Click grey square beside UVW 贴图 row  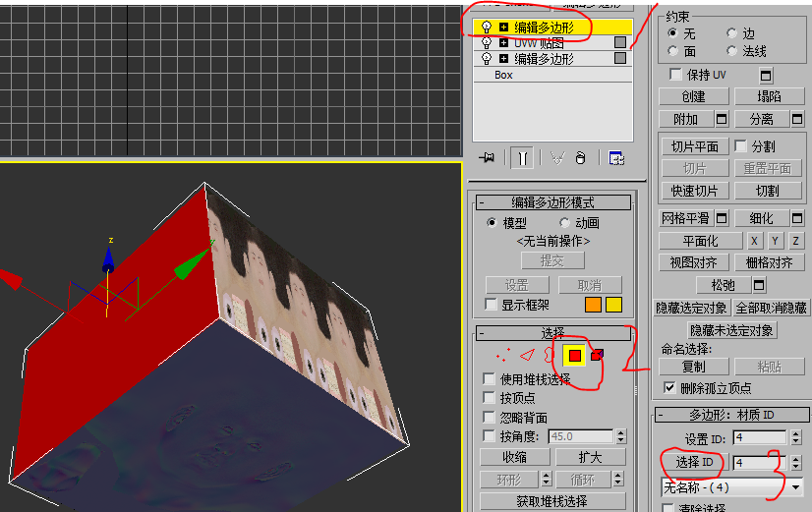620,42
